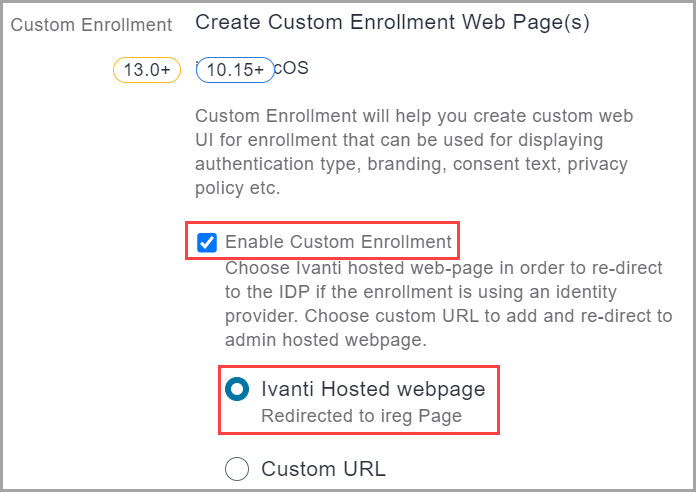Click the "Ivanti Hosted webpage" option label
Viewport: 696px width, 492px height.
coord(373,389)
